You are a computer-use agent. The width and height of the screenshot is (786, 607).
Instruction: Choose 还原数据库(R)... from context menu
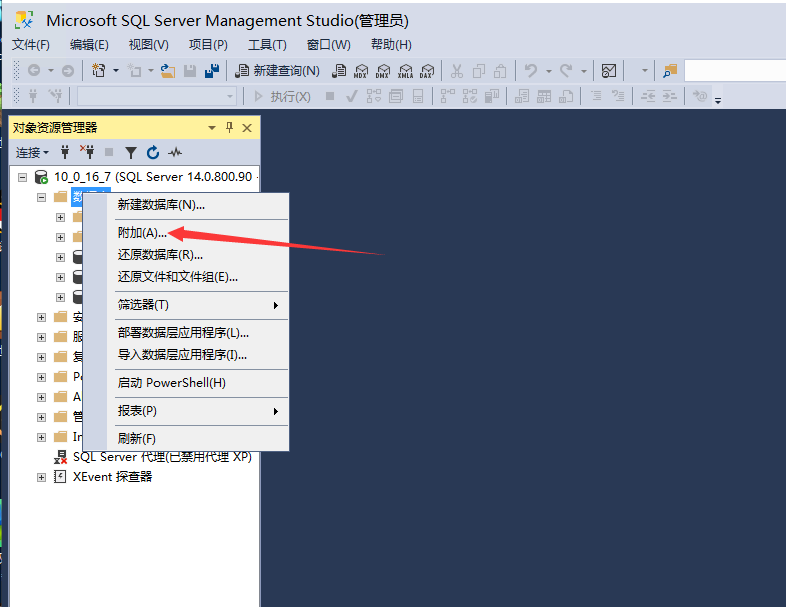point(160,255)
